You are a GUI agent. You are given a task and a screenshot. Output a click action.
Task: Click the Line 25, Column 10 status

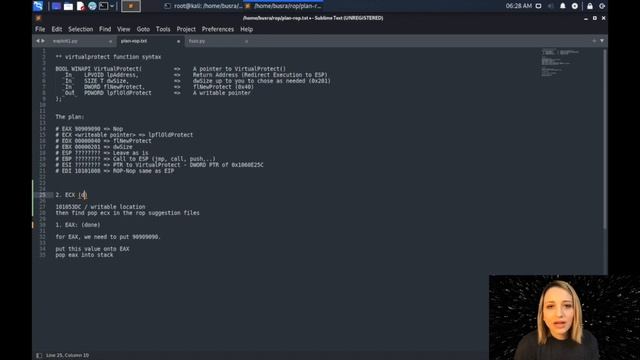[67, 355]
